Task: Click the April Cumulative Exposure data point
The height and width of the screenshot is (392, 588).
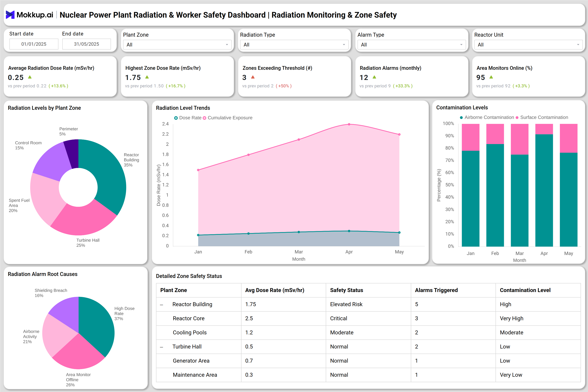Action: click(x=349, y=124)
